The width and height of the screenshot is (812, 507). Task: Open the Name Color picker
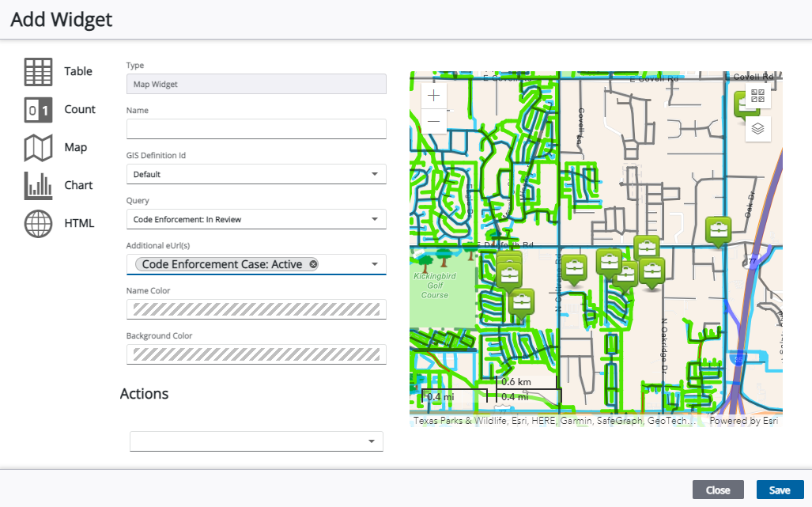point(256,310)
